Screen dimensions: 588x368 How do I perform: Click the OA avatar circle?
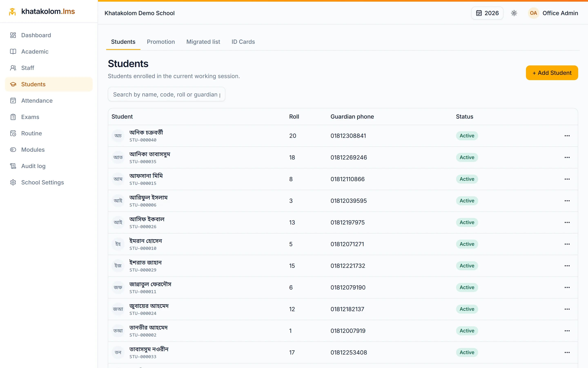point(533,13)
